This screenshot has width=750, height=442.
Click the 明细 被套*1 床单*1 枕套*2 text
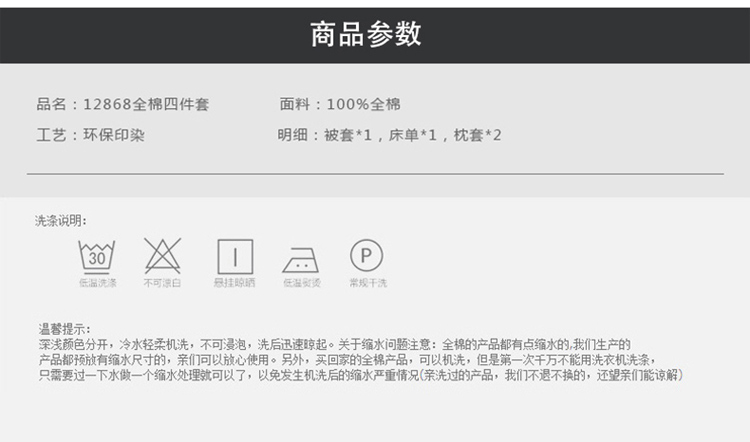click(x=390, y=135)
